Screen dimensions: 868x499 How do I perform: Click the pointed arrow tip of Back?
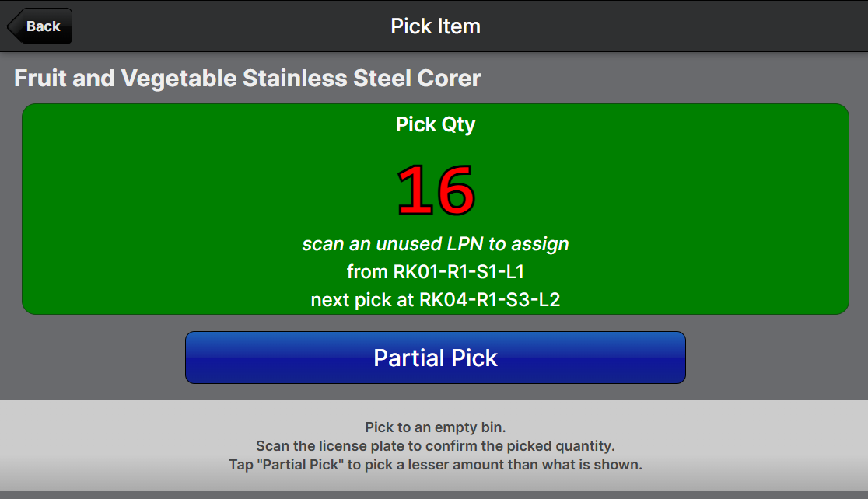[x=11, y=26]
